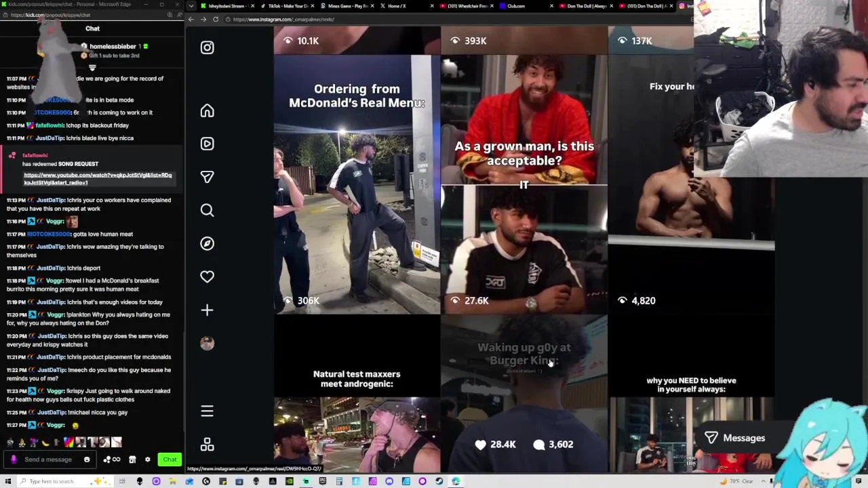Screen dimensions: 868x488
Task: Open Direct messages paper-plane icon in sidebar
Action: [207, 177]
